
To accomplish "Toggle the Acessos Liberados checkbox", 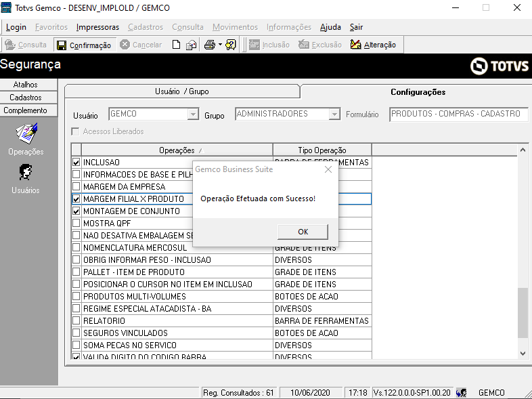I will coord(75,131).
